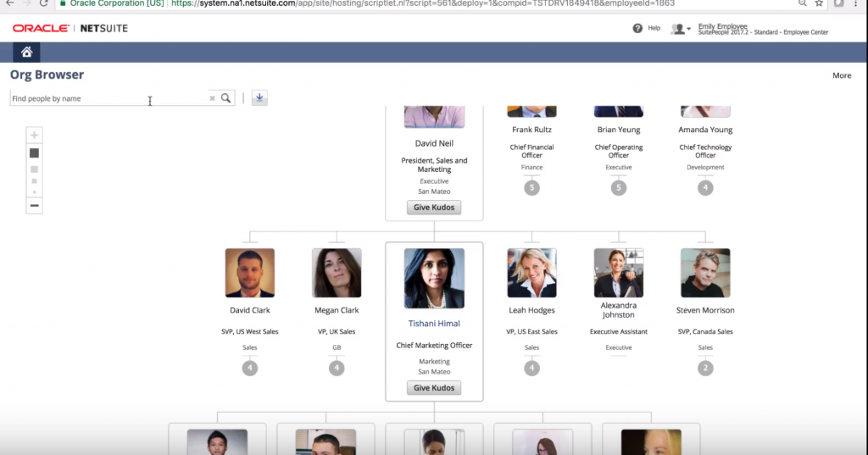Select the largest zoom level square

[34, 153]
